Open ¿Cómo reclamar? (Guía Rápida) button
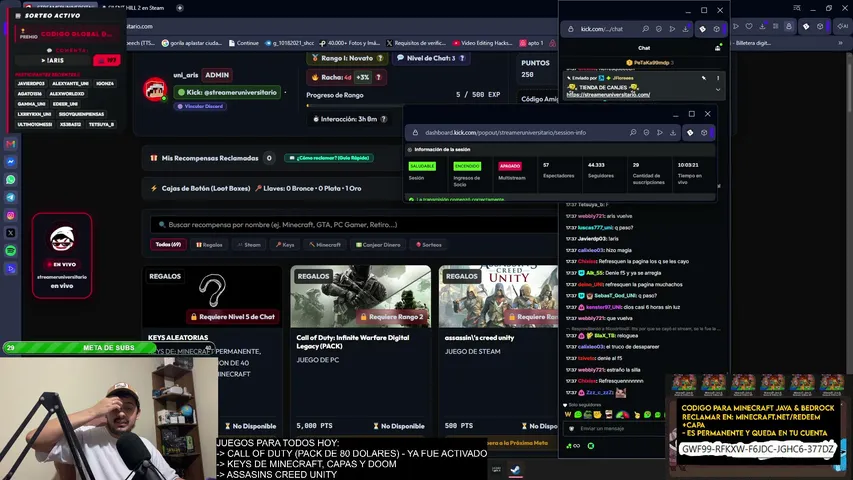The image size is (853, 480). point(329,158)
